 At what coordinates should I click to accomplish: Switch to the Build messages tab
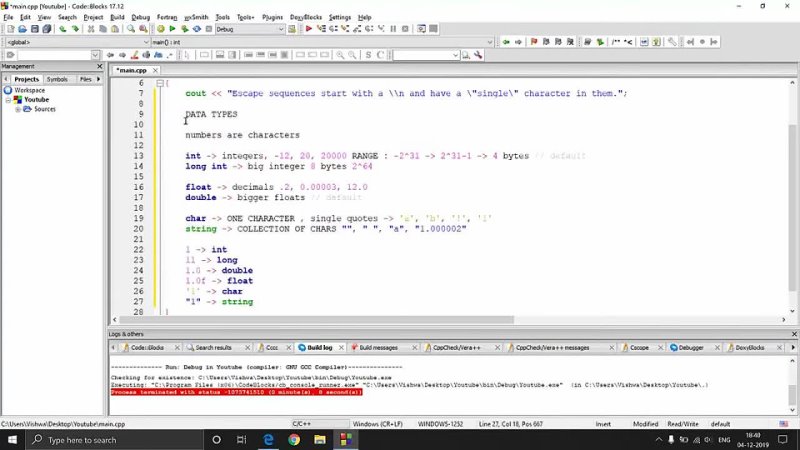pos(378,347)
